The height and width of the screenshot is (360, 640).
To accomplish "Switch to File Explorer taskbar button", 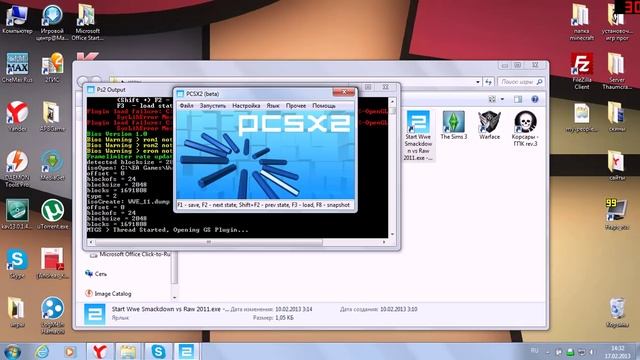I will (x=128, y=351).
